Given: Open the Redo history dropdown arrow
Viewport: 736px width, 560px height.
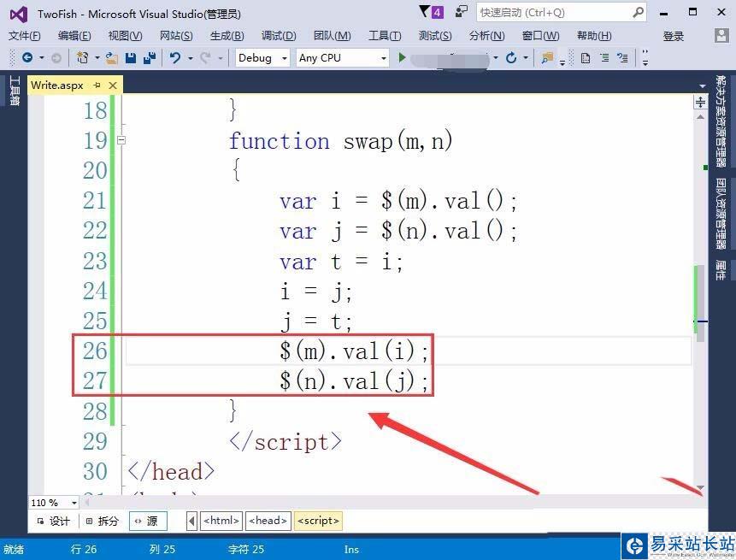Looking at the screenshot, I should (x=220, y=58).
